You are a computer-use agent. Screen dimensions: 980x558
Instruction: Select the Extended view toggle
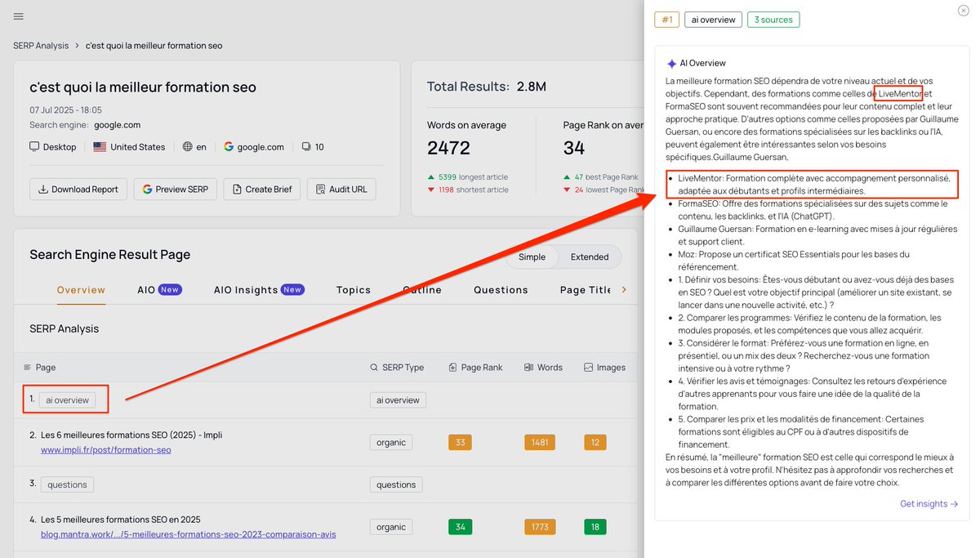click(589, 257)
